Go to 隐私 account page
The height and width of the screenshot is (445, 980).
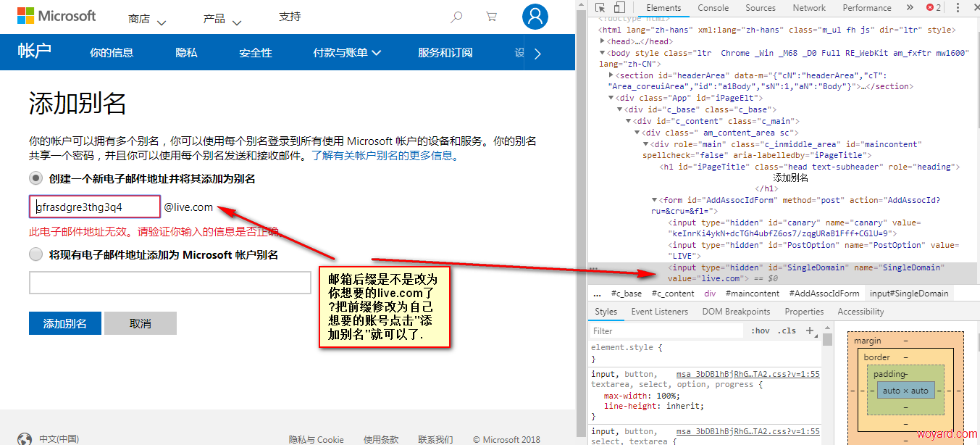coord(186,52)
